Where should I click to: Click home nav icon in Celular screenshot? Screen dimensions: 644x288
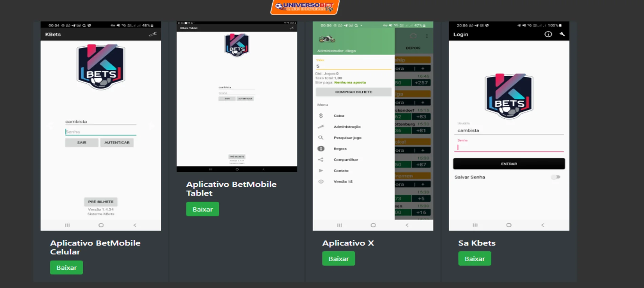tap(101, 225)
